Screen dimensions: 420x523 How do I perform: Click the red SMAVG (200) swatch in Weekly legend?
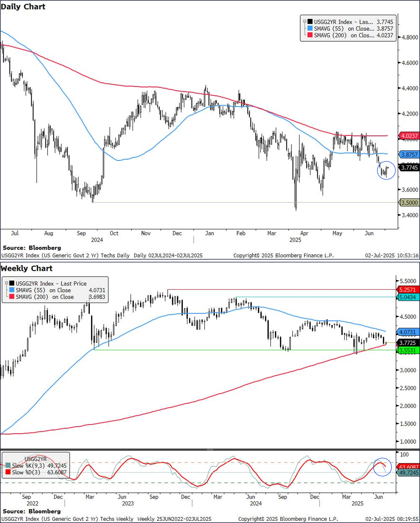tap(12, 297)
